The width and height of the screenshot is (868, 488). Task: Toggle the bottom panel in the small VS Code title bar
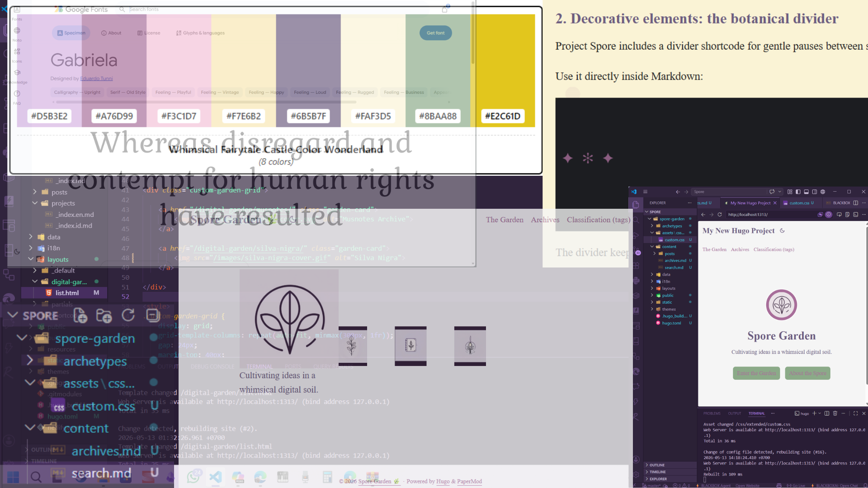coord(806,192)
